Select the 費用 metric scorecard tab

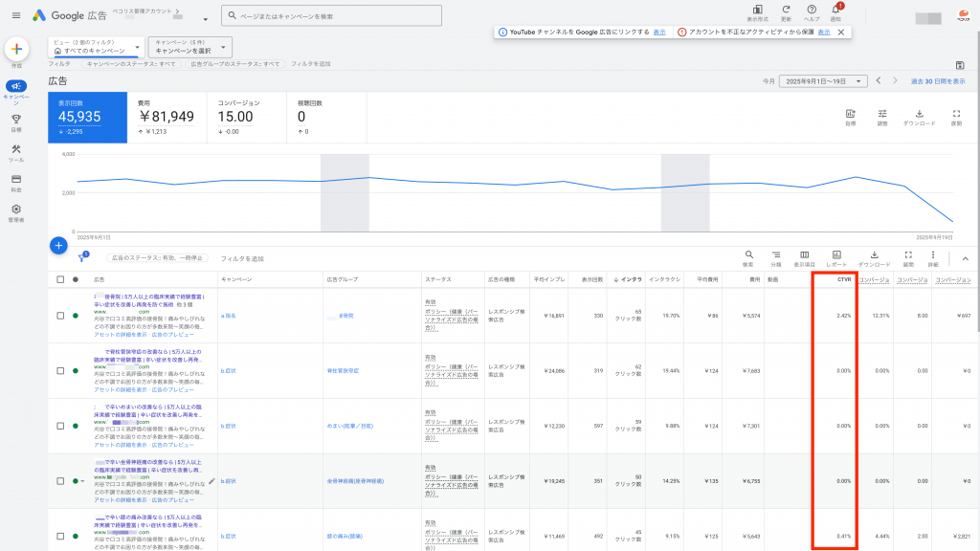coord(167,115)
